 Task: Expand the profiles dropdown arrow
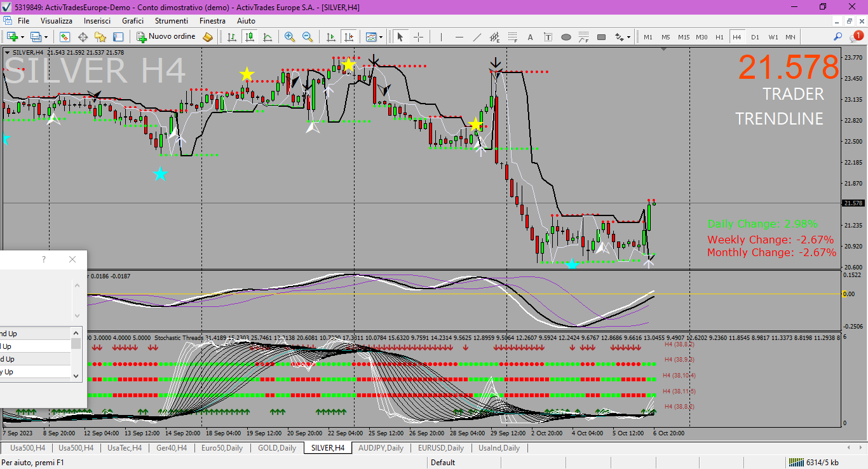tap(46, 37)
